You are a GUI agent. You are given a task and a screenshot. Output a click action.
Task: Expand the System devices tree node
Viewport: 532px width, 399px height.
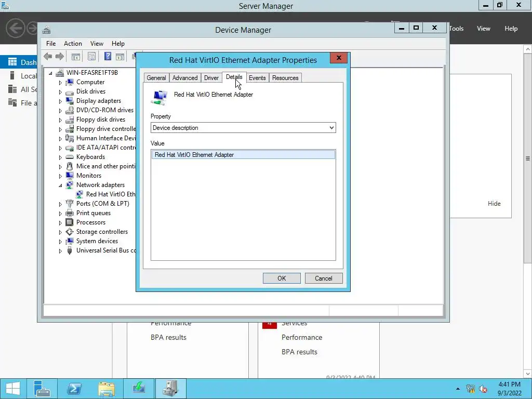coord(60,242)
